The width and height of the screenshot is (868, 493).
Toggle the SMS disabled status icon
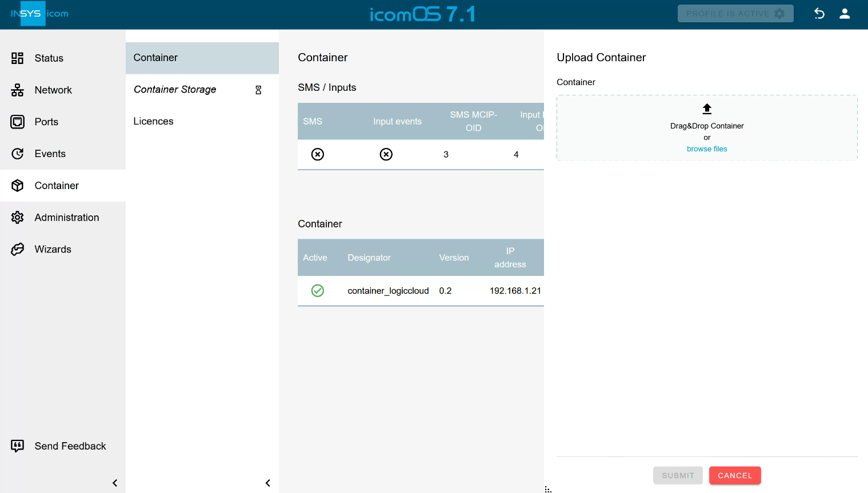[318, 154]
